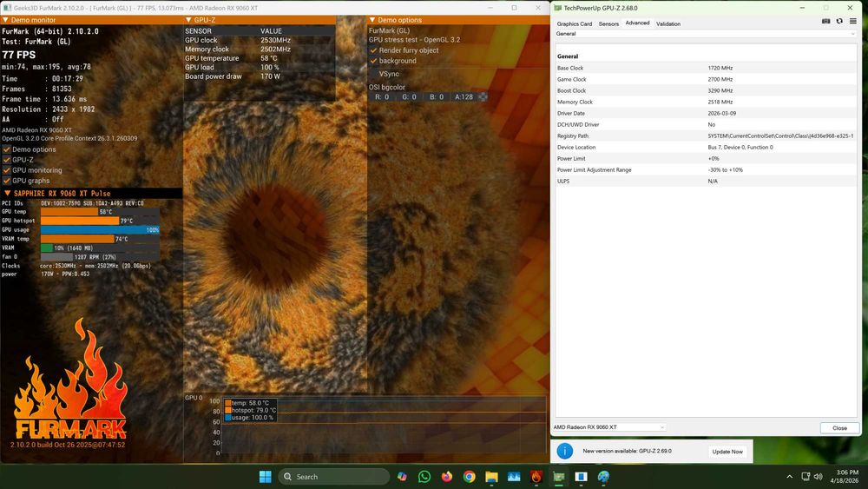Disable Render furry object option

click(373, 50)
